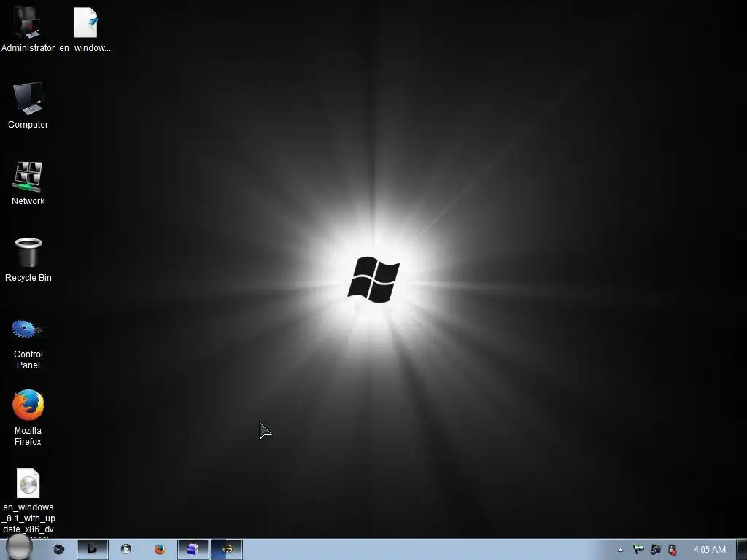
Task: Click the network tray icon
Action: click(x=656, y=550)
